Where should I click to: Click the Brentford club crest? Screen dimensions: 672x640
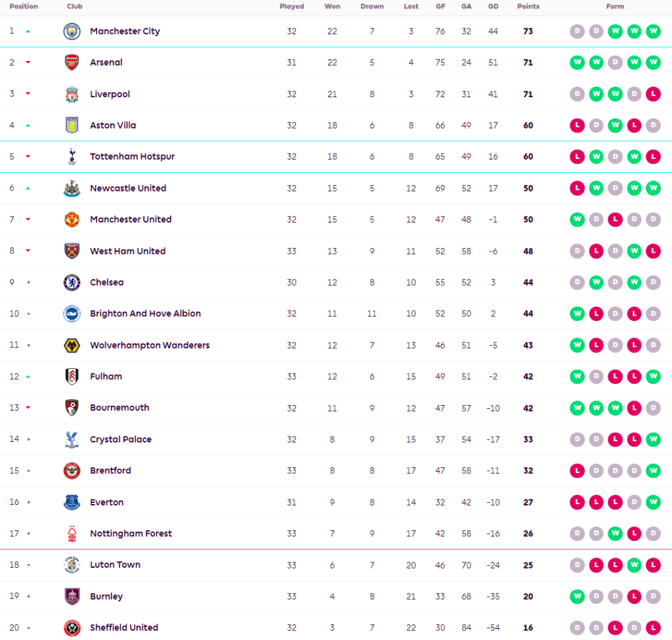point(72,471)
